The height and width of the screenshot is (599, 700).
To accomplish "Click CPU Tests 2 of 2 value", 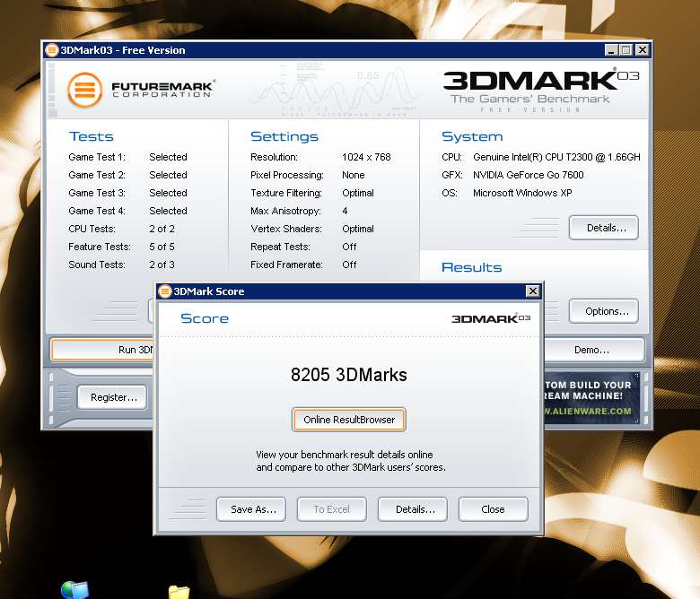I will coord(162,229).
